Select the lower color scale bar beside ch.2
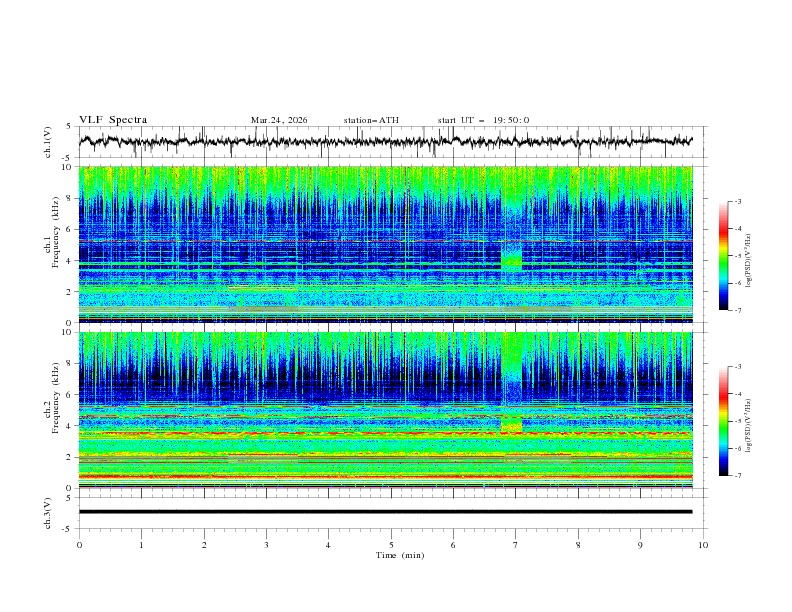The image size is (792, 612). (723, 421)
